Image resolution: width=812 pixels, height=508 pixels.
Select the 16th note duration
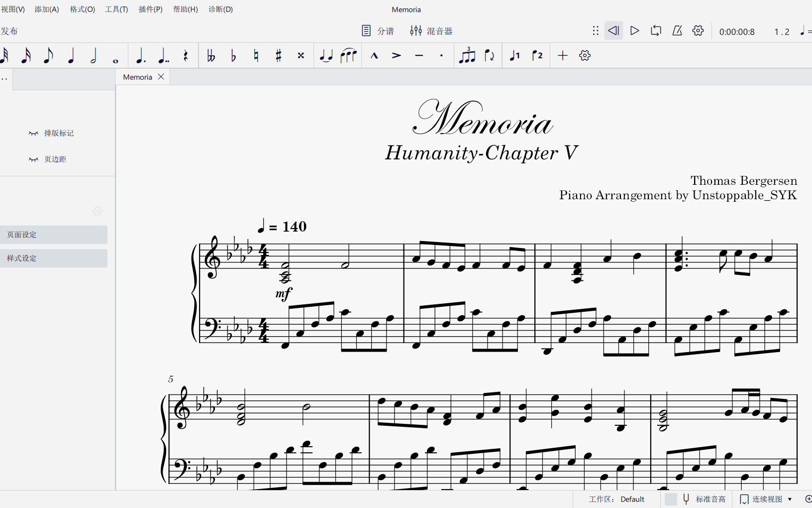[x=26, y=55]
